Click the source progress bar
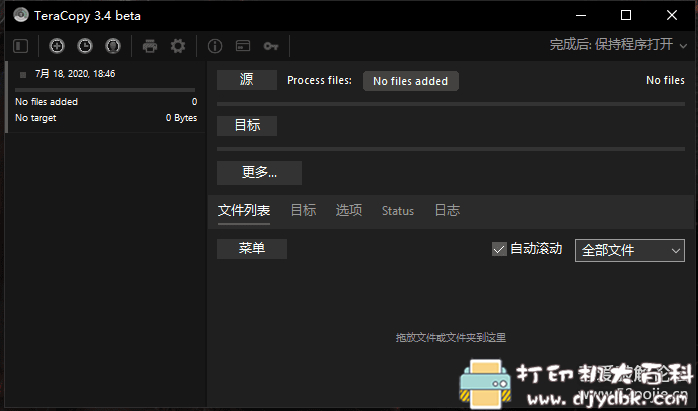Viewport: 698px width, 411px height. click(450, 104)
